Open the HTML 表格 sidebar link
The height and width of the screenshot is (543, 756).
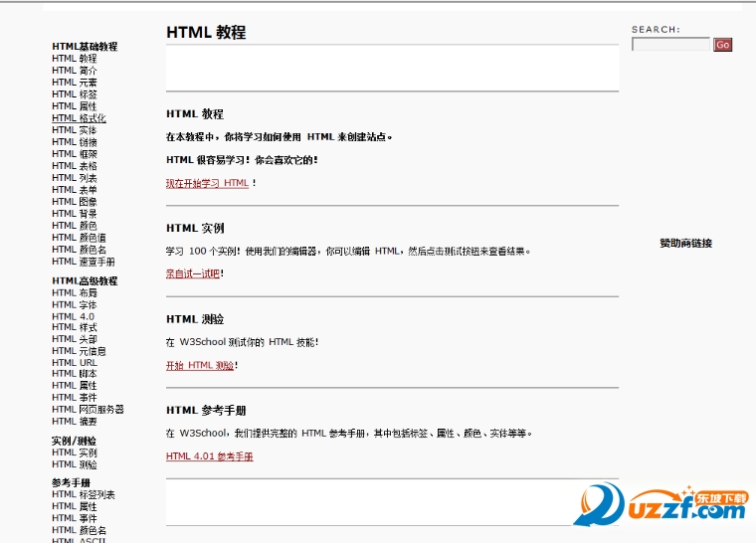coord(75,166)
